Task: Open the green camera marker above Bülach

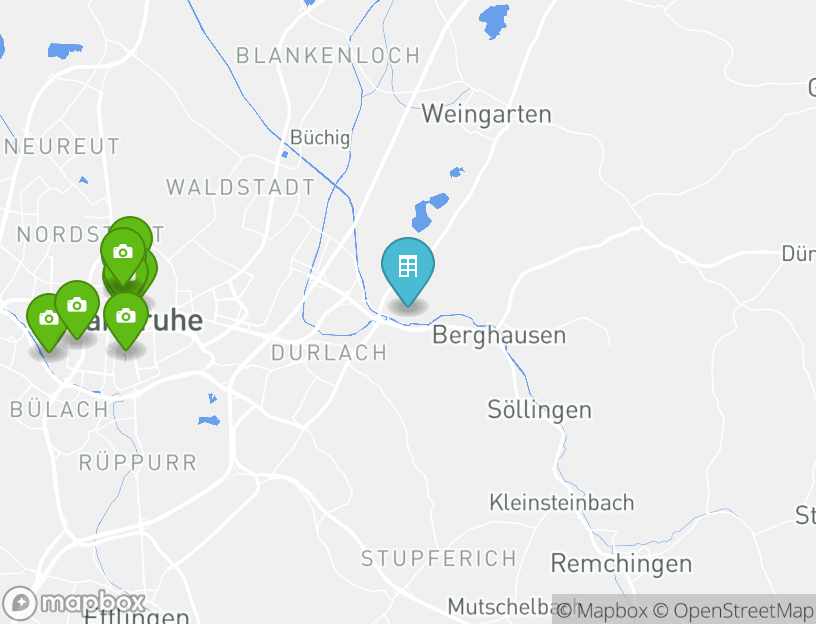Action: click(x=77, y=309)
